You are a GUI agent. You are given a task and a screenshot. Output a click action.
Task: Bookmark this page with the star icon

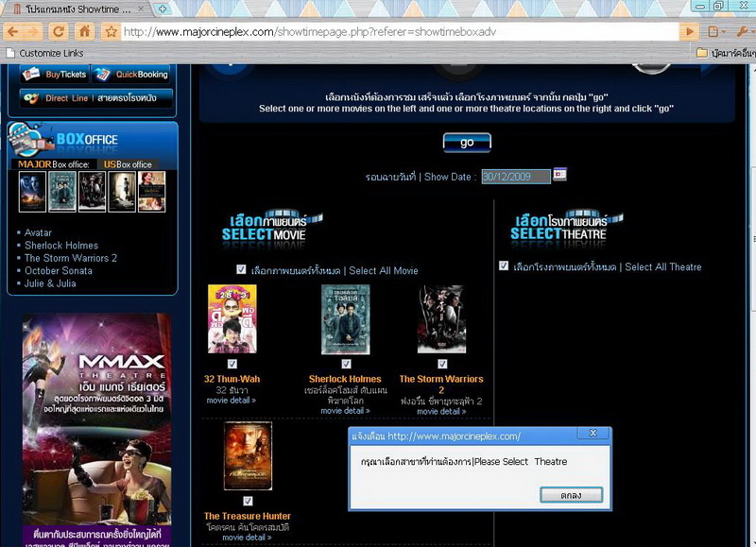(112, 32)
